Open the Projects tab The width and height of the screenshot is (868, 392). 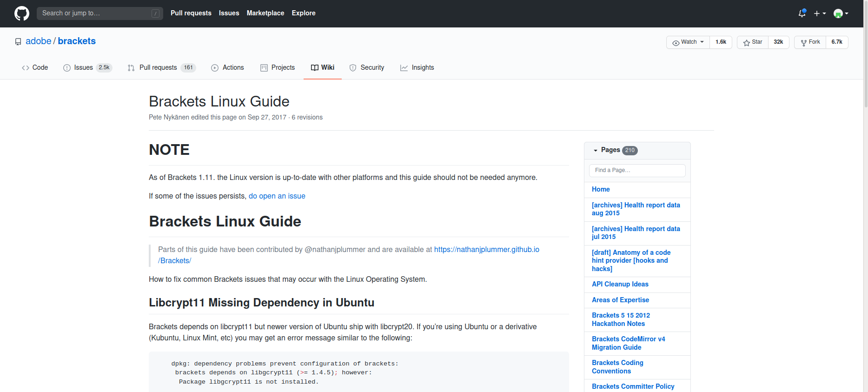pyautogui.click(x=278, y=68)
